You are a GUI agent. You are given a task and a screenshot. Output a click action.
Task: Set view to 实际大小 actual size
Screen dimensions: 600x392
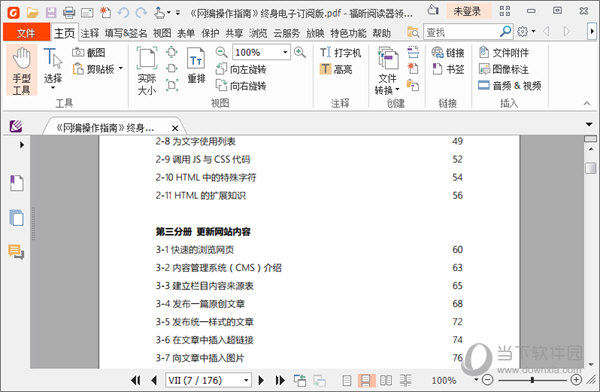pos(147,71)
